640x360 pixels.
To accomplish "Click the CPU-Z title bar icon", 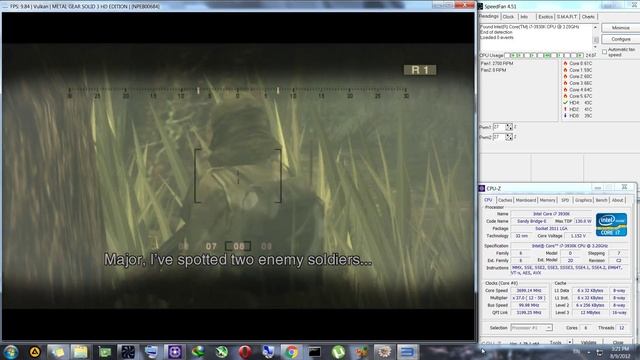I will pos(482,188).
